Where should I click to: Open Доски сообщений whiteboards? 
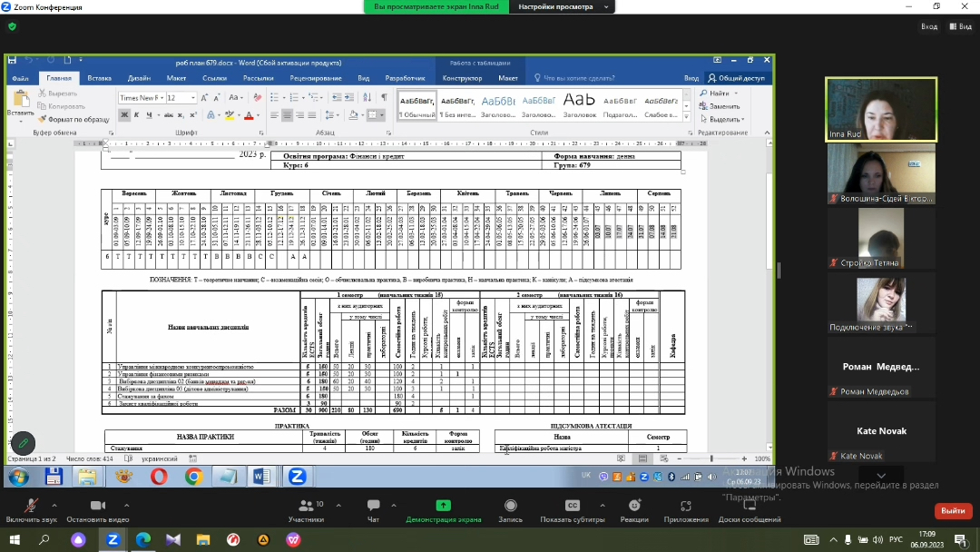750,509
